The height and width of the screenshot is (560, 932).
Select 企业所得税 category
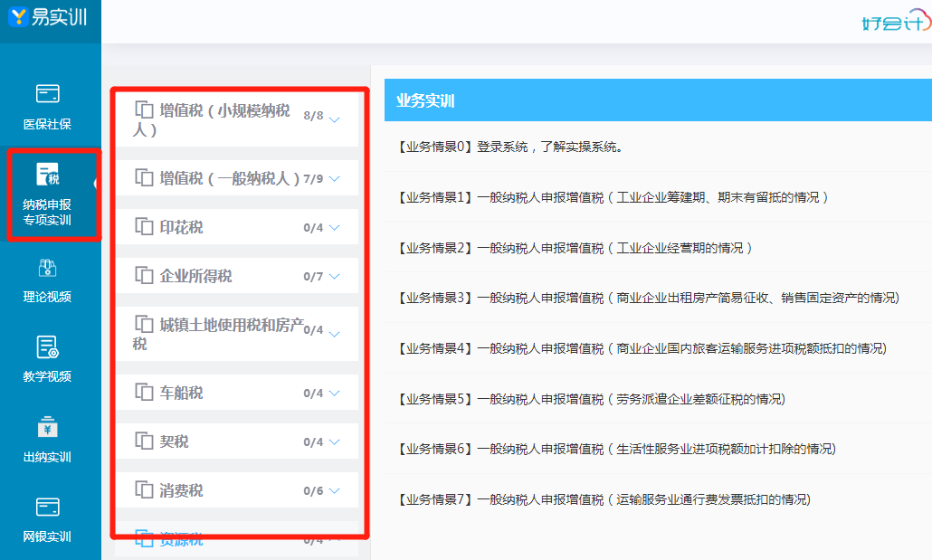pos(237,275)
